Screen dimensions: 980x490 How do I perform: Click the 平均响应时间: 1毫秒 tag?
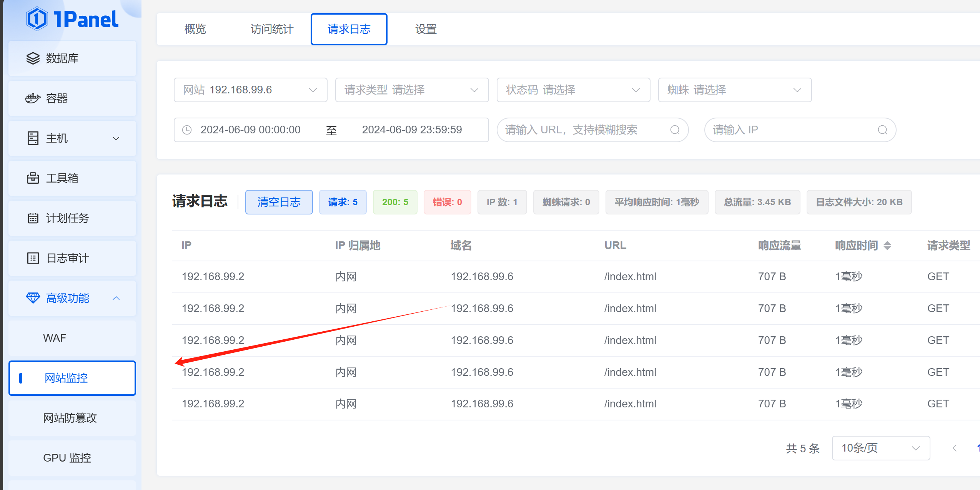click(x=657, y=202)
